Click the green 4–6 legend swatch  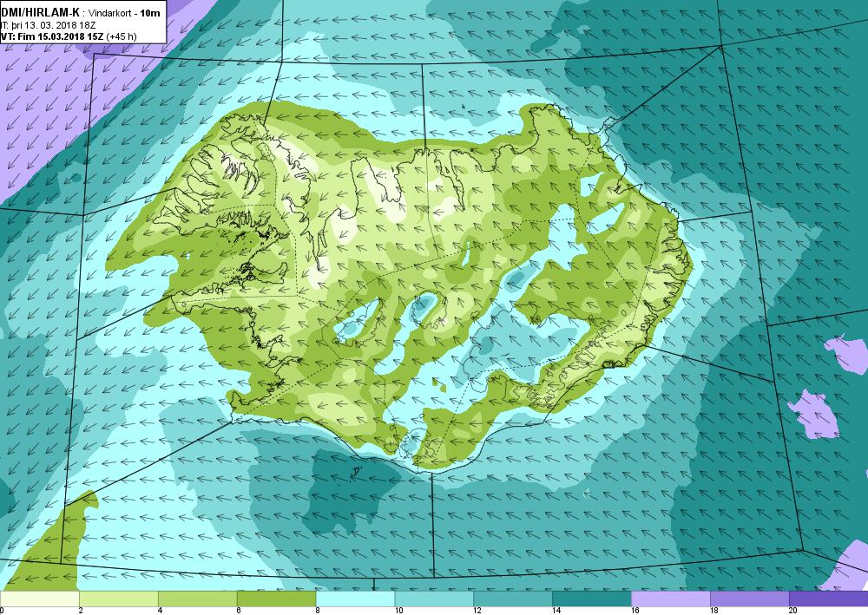(x=198, y=599)
